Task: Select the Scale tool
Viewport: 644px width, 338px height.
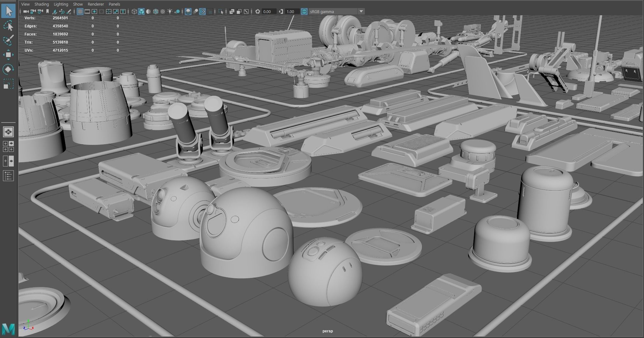Action: 8,84
